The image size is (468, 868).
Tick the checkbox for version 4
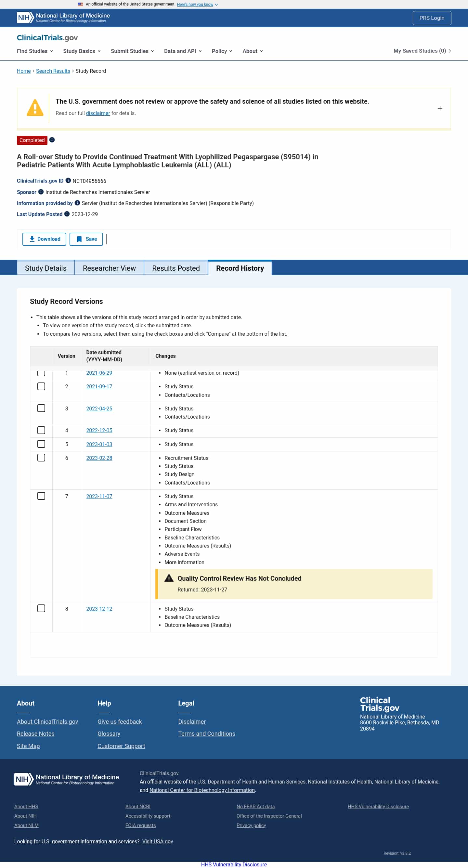click(41, 430)
